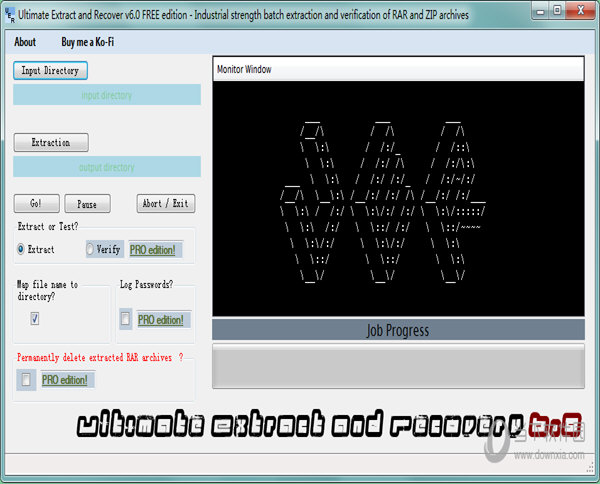Click the Input Directory button

[x=51, y=71]
